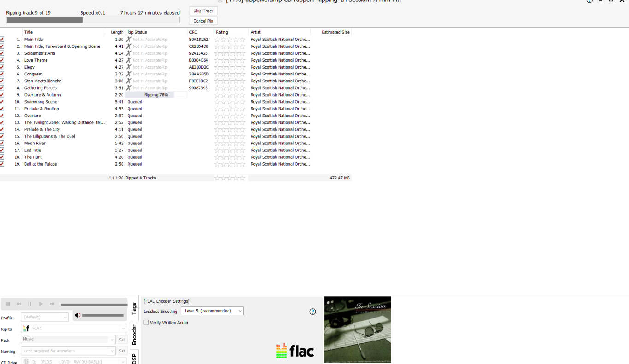Switch to the Encoder tab
This screenshot has height=364, width=629.
coord(134,335)
